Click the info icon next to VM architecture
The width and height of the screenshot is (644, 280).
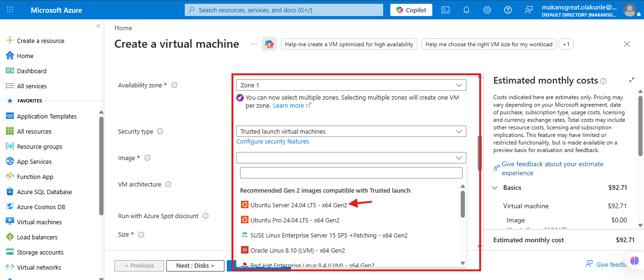point(168,184)
